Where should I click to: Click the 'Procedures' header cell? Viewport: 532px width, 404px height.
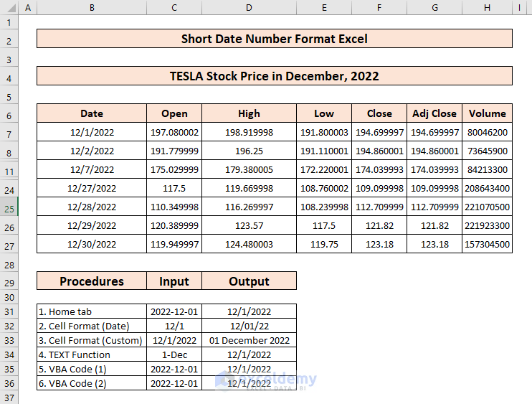coord(92,281)
